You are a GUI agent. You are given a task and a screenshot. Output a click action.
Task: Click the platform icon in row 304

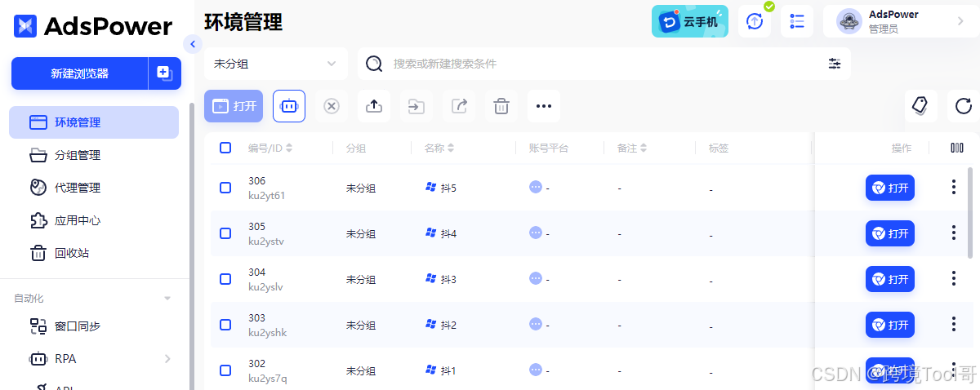point(536,278)
